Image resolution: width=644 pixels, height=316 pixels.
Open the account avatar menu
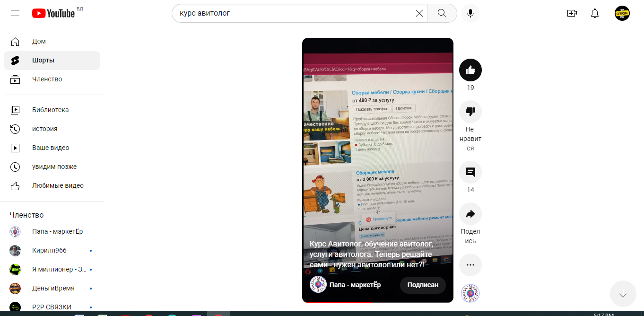622,13
